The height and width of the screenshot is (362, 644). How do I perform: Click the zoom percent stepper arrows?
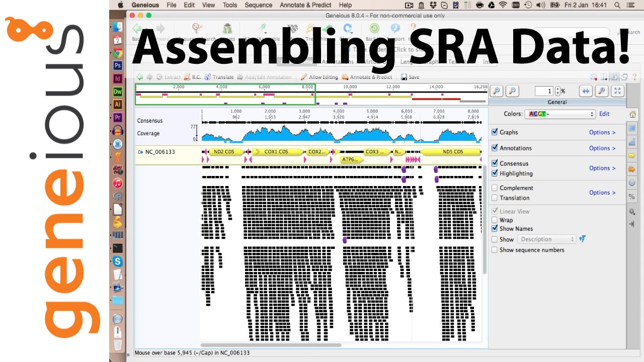[557, 91]
